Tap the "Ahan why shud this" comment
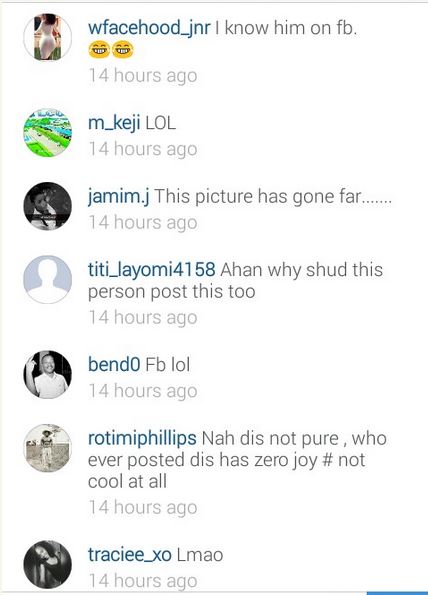 tap(235, 281)
